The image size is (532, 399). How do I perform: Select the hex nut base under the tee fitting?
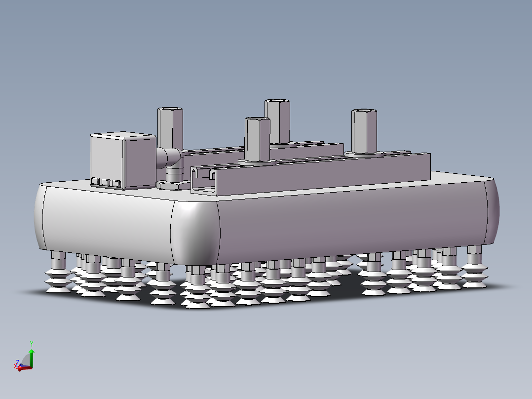(173, 185)
